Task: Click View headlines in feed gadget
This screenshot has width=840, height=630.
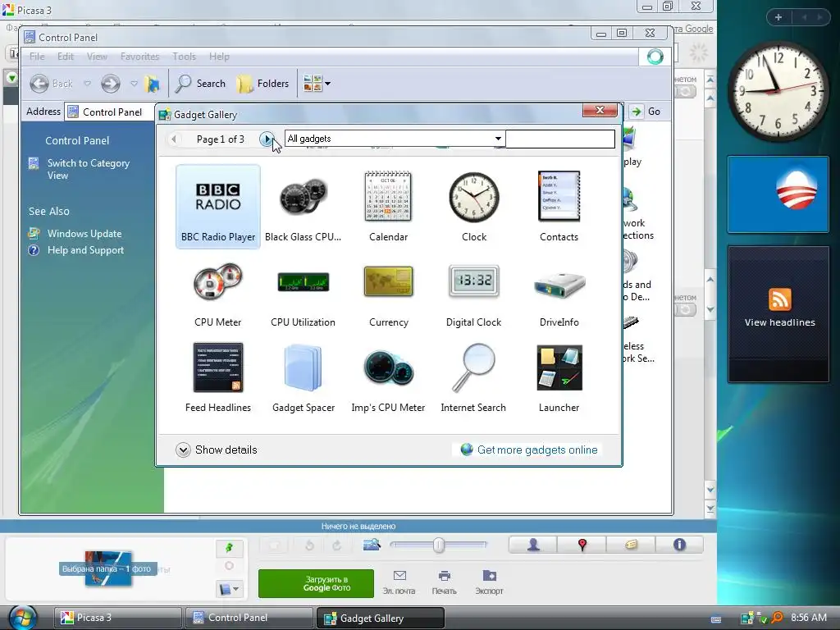Action: tap(779, 322)
